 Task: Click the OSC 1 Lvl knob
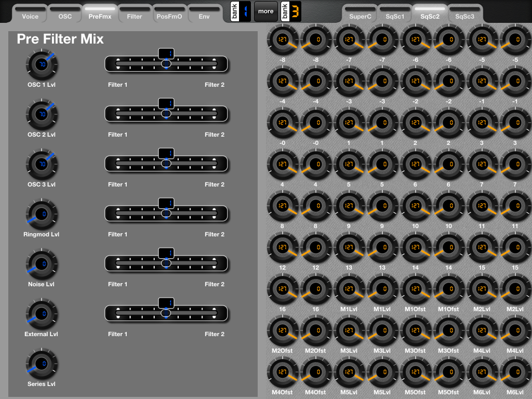click(42, 64)
